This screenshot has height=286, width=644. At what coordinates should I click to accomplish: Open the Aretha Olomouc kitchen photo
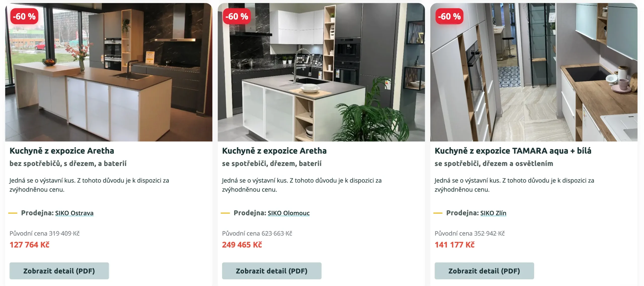point(321,72)
